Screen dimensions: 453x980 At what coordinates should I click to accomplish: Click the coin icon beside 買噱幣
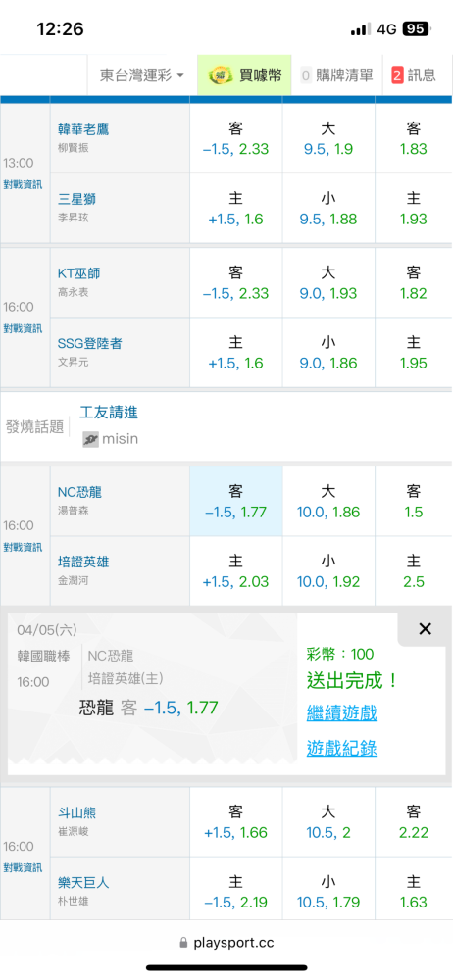click(219, 76)
